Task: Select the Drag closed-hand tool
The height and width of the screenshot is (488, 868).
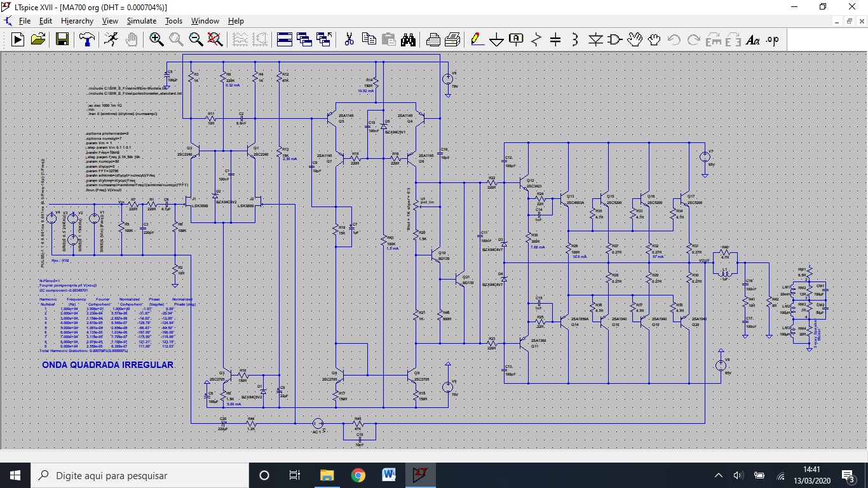Action: 654,39
